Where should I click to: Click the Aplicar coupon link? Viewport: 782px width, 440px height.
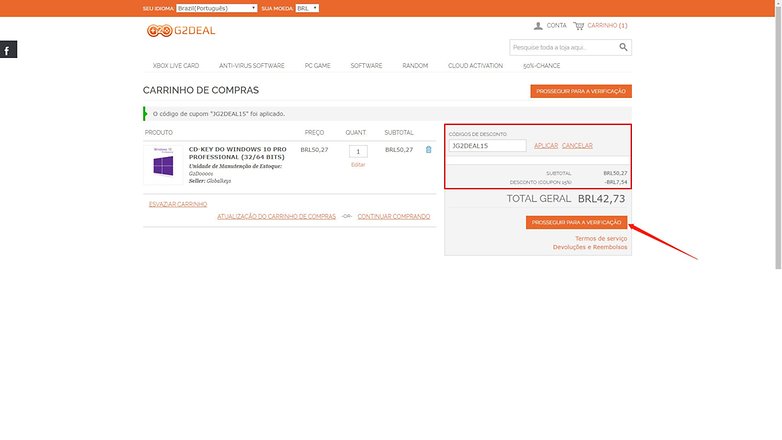coord(546,146)
